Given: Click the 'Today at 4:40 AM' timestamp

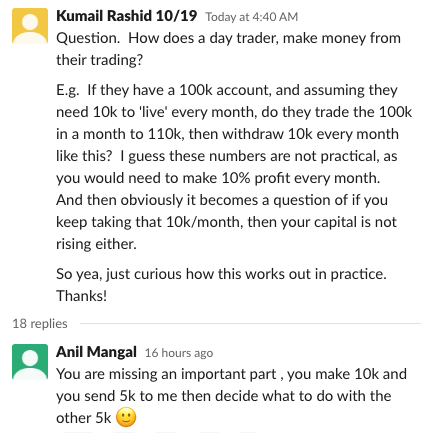Looking at the screenshot, I should click(x=251, y=17).
